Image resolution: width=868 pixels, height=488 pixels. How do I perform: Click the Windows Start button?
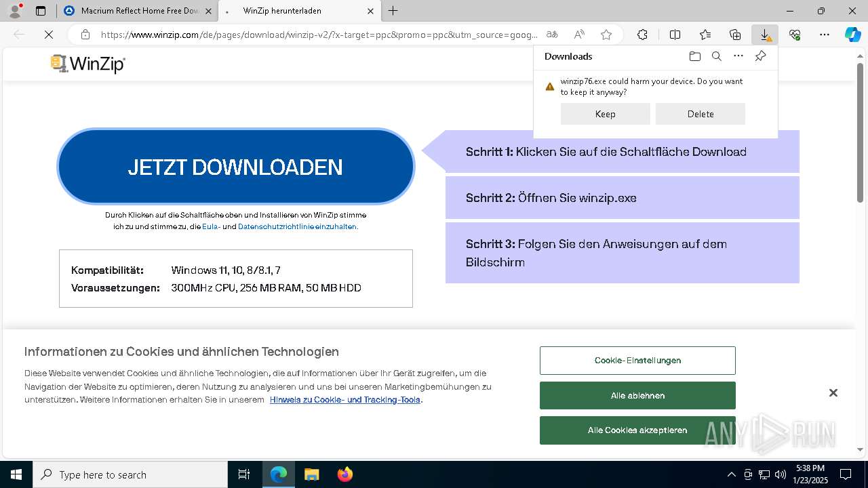click(16, 474)
